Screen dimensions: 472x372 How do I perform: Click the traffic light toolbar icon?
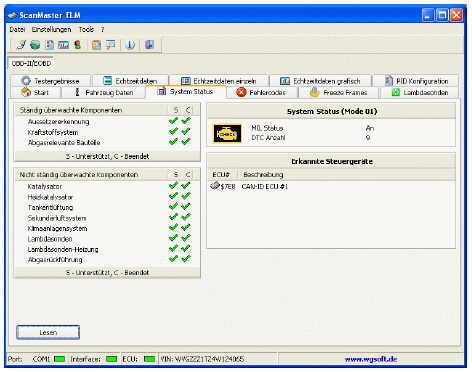[x=78, y=45]
